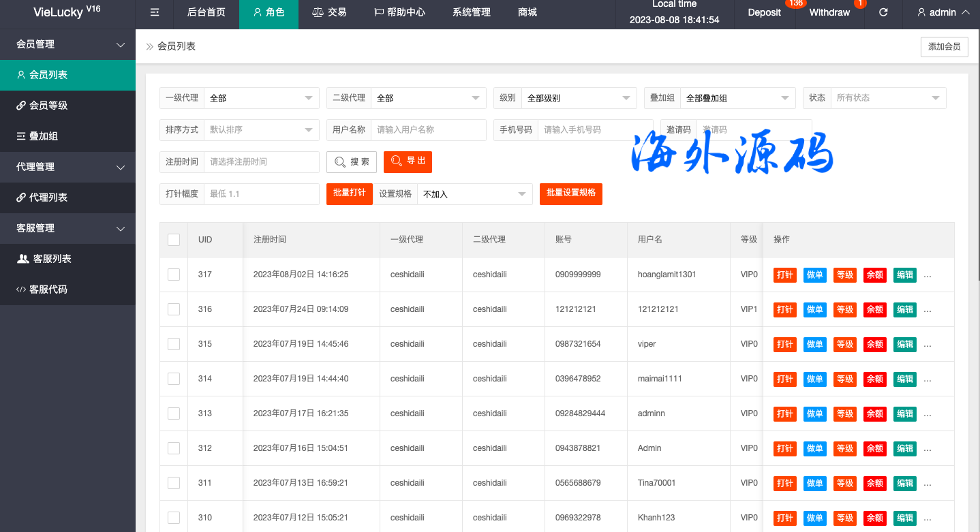Open the 一级代理 dropdown
This screenshot has width=980, height=532.
pyautogui.click(x=261, y=98)
